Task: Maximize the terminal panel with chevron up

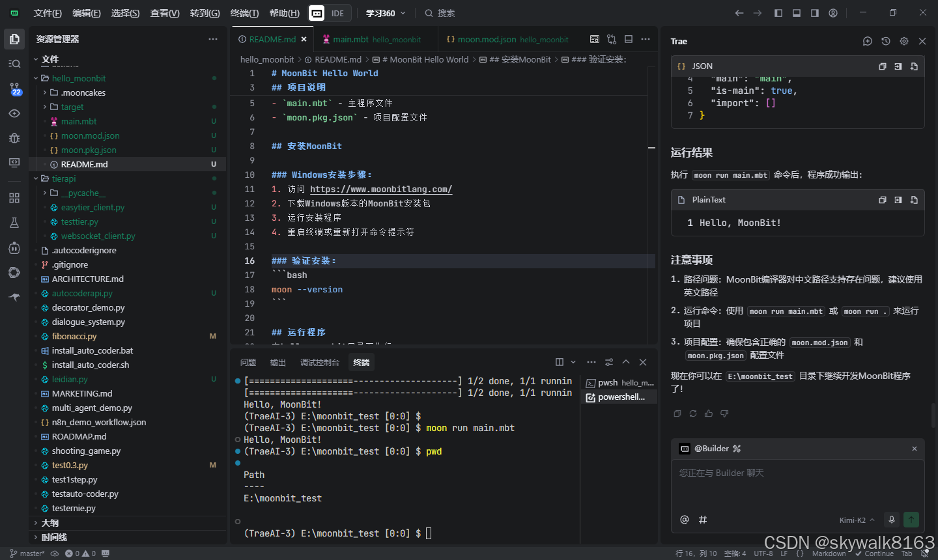Action: click(626, 362)
